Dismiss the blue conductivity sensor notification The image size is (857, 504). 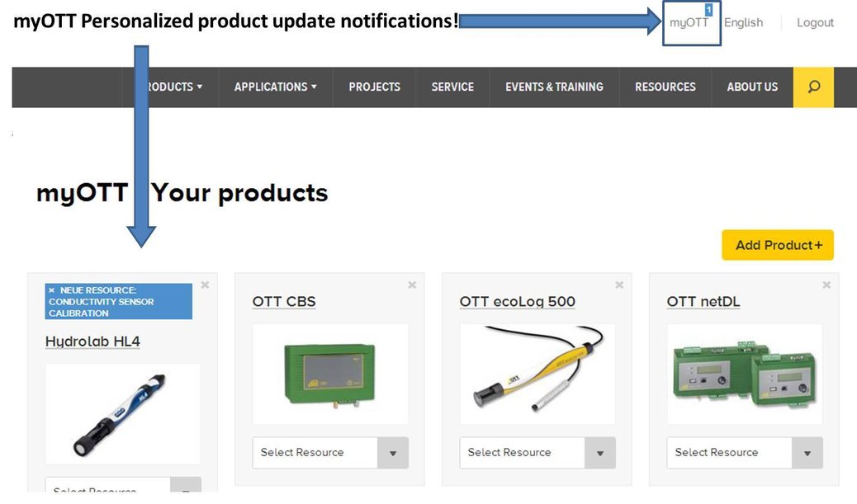click(x=51, y=290)
